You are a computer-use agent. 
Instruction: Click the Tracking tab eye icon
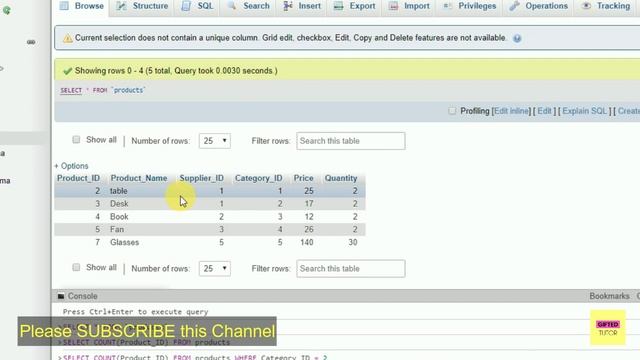587,6
